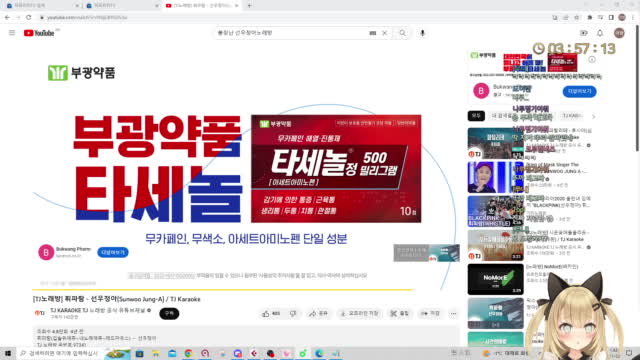Create a clip with the scissors button
Viewport: 640px width, 360px height.
(400, 313)
